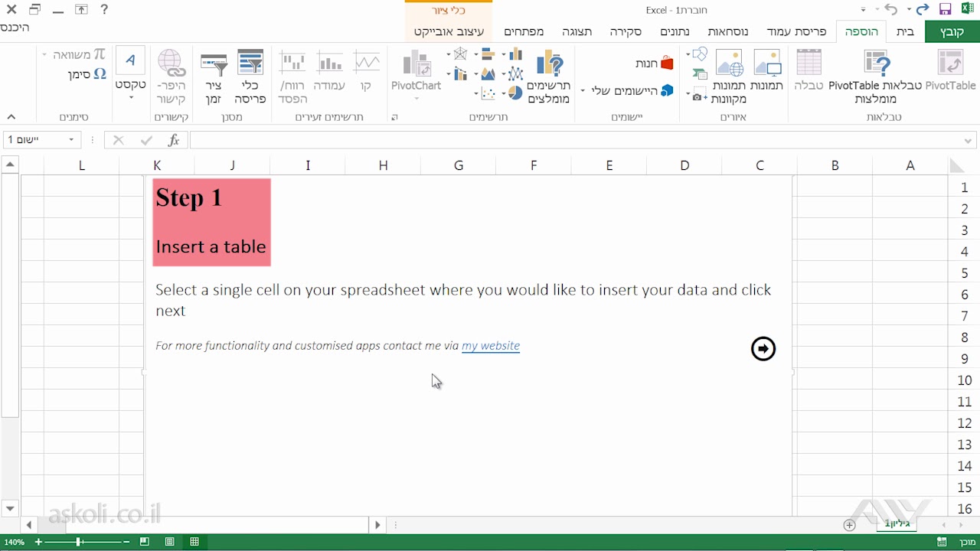Open Customize Quick Access Toolbar dropdown

pos(864,10)
